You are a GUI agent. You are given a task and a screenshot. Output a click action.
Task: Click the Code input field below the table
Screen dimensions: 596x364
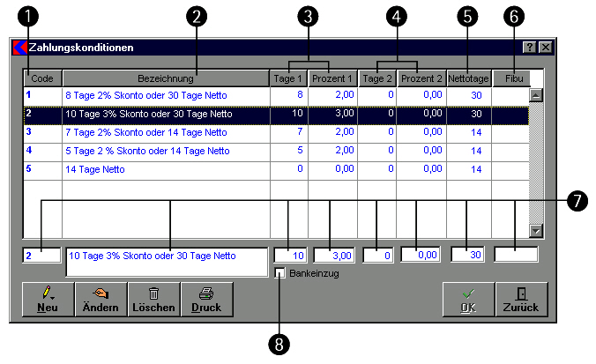point(41,256)
